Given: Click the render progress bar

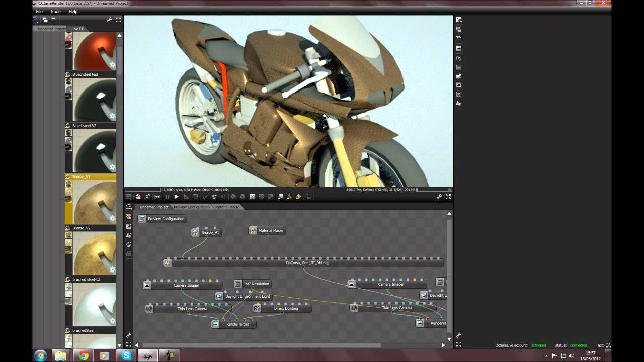Looking at the screenshot, I should (x=143, y=190).
